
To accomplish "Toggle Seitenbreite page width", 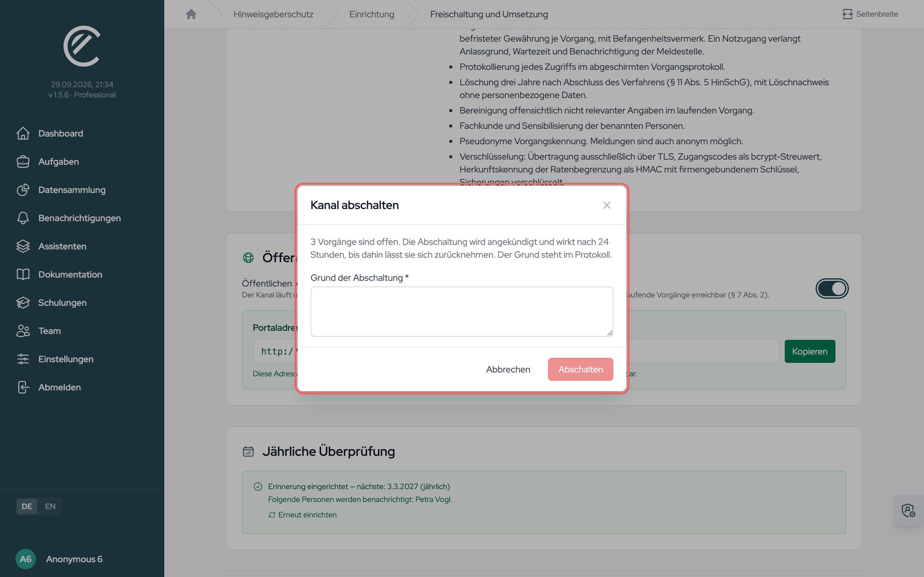I will coord(870,14).
